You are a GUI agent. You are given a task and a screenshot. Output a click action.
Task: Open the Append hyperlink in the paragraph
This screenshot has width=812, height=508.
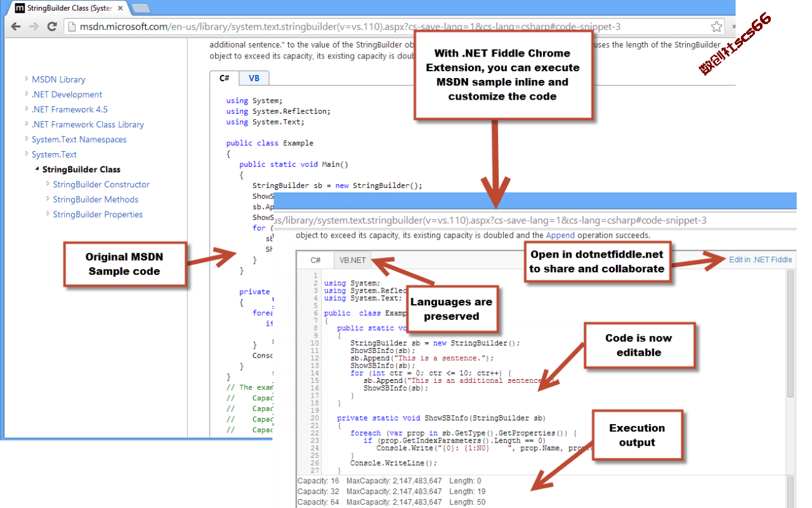pos(560,235)
